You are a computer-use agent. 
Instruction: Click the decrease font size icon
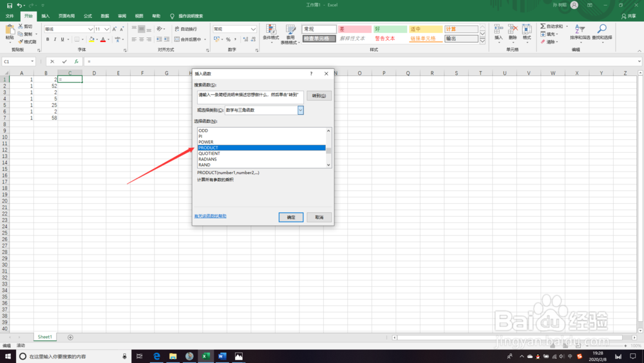click(x=122, y=29)
